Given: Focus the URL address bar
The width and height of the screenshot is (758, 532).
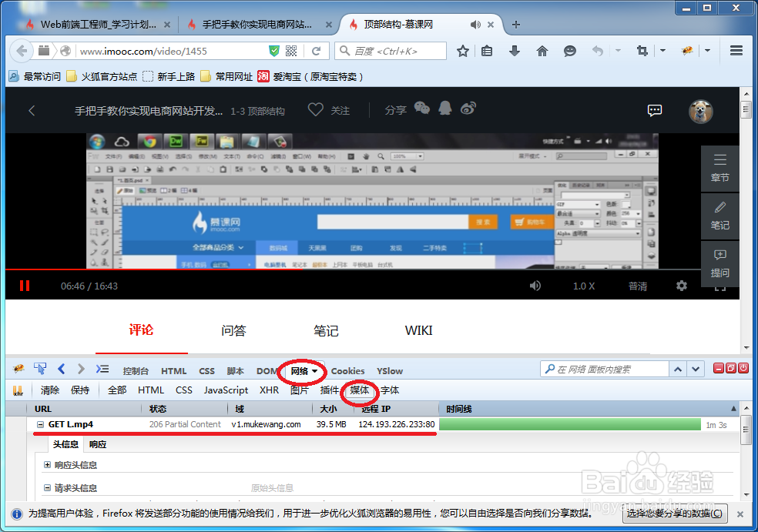Looking at the screenshot, I should point(173,52).
